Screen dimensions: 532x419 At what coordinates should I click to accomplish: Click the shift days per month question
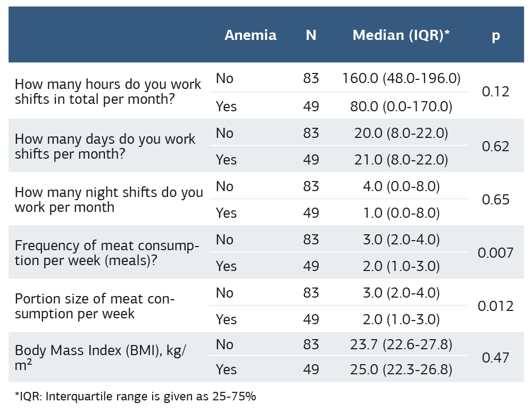pos(105,146)
